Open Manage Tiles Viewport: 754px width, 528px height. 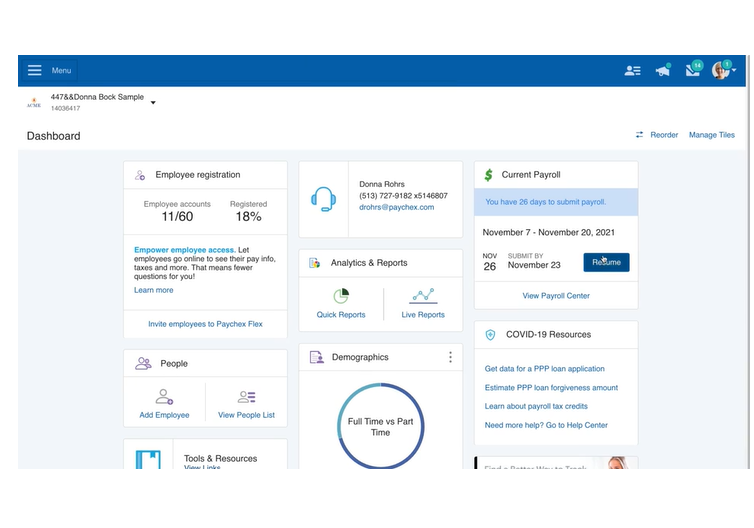point(712,135)
